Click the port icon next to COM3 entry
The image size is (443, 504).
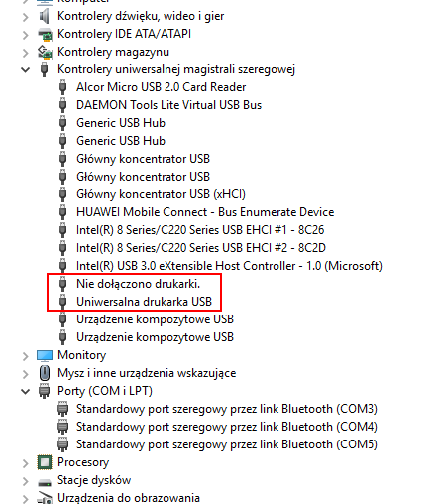click(62, 409)
